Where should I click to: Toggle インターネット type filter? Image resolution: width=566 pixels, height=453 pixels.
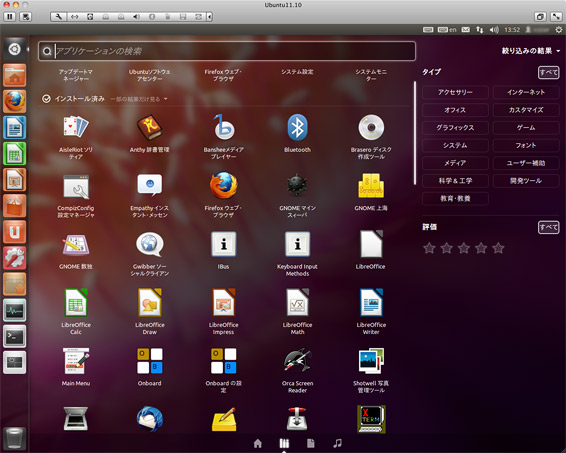point(526,92)
